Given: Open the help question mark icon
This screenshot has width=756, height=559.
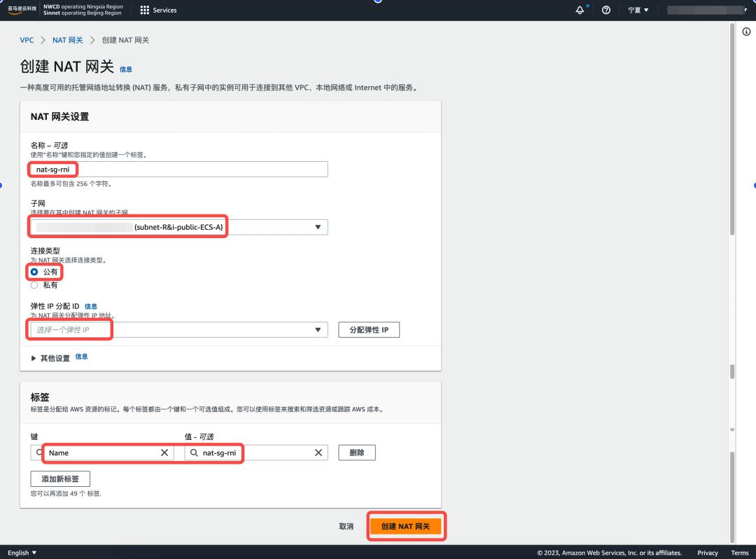Looking at the screenshot, I should point(606,10).
